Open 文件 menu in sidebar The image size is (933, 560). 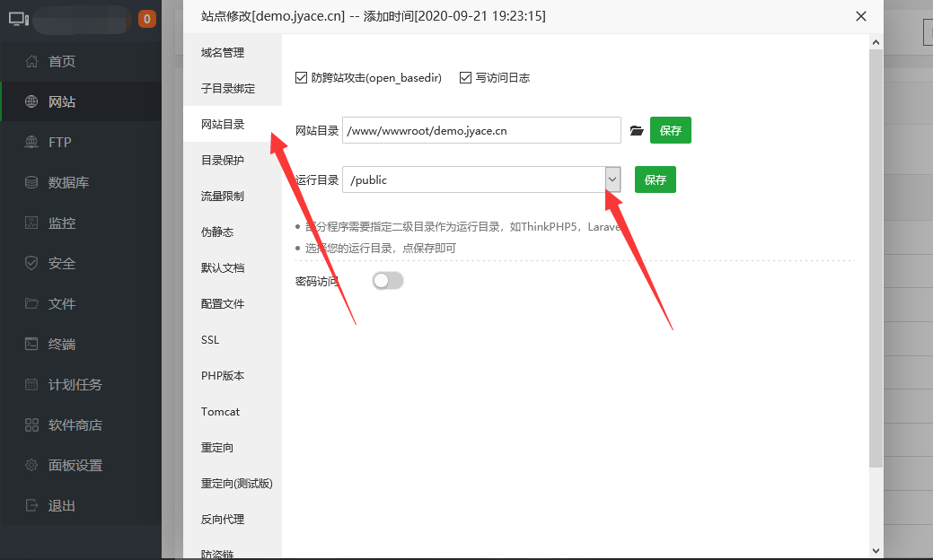coord(81,303)
